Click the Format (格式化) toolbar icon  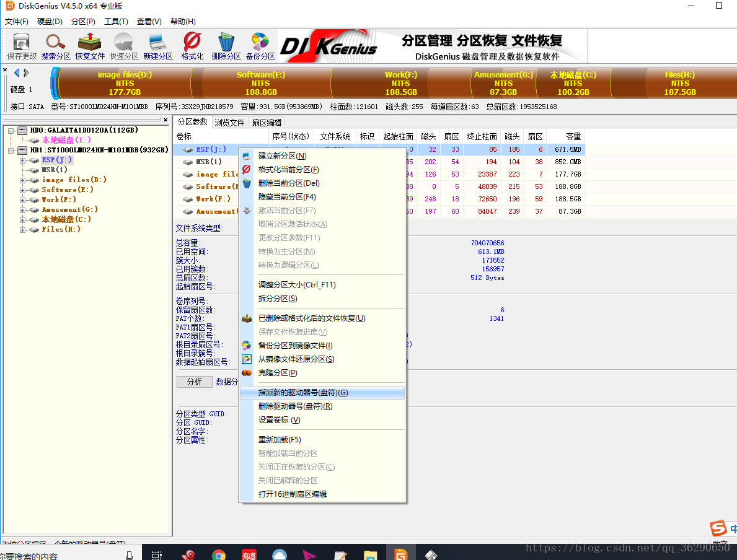192,46
